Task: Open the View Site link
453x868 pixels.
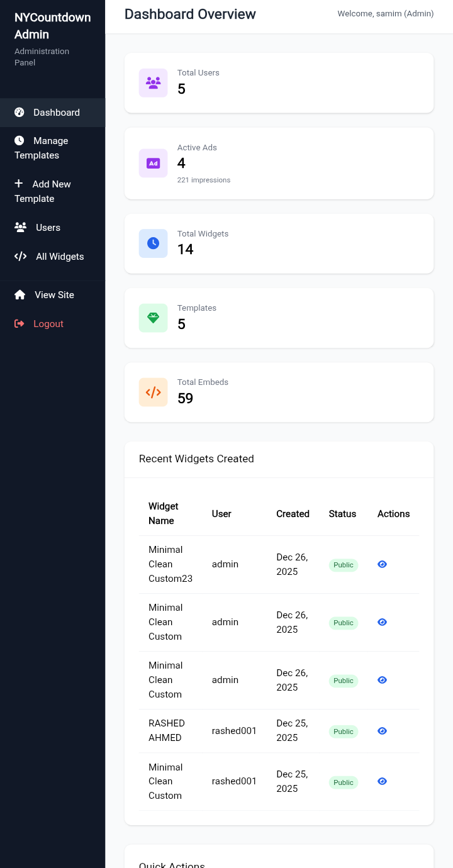Action: 52,295
